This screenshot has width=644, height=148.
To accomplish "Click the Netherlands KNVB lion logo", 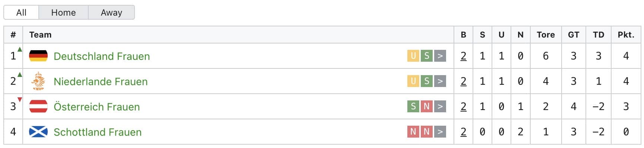I will pyautogui.click(x=38, y=81).
